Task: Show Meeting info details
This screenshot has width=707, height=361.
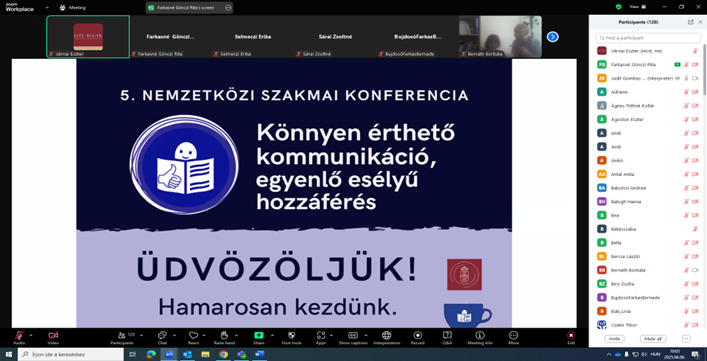Action: (479, 338)
